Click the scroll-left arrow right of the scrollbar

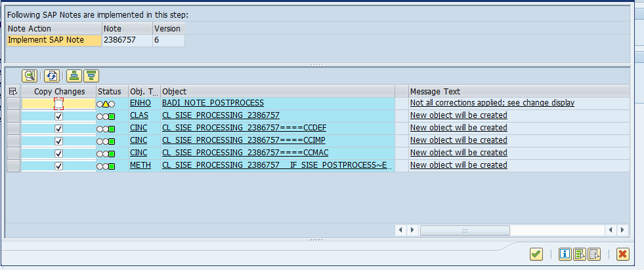click(612, 230)
